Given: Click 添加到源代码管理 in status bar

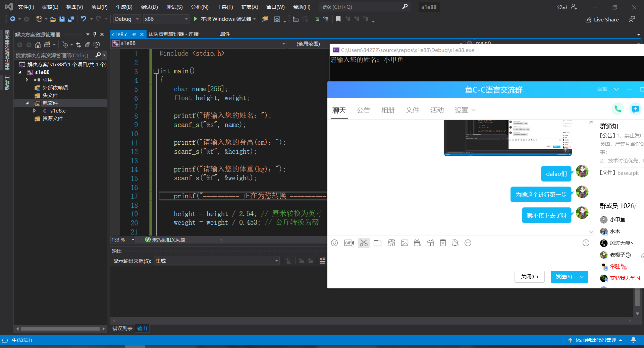Looking at the screenshot, I should pos(596,340).
